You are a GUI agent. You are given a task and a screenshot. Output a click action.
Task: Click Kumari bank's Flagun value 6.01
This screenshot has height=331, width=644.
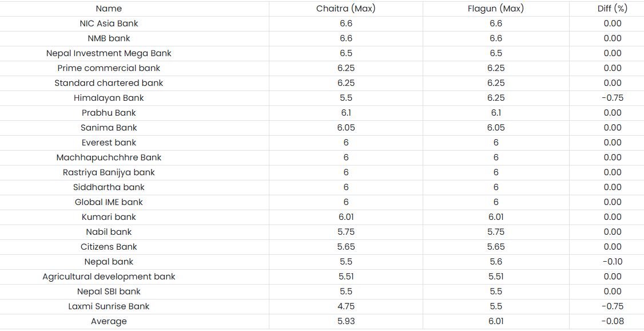[x=495, y=217]
